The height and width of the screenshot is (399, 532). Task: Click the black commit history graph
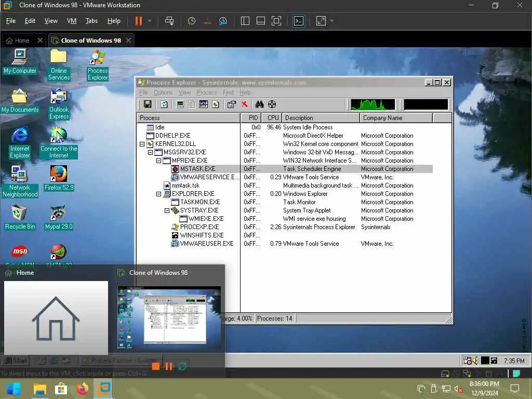(x=426, y=104)
